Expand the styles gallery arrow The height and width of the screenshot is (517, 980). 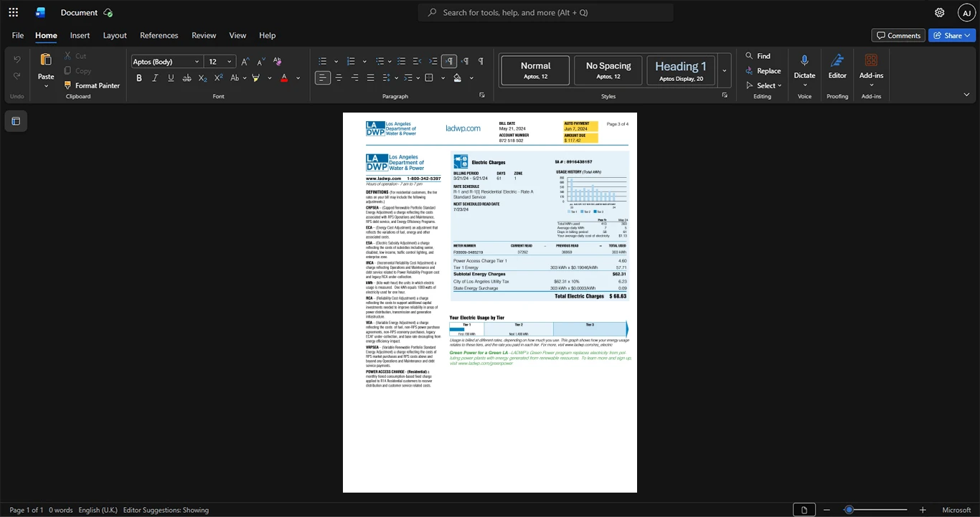point(724,71)
